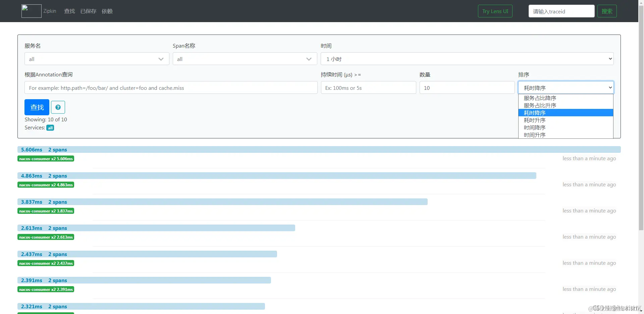This screenshot has width=644, height=314.
Task: Click the Zipkin brand text
Action: (50, 11)
